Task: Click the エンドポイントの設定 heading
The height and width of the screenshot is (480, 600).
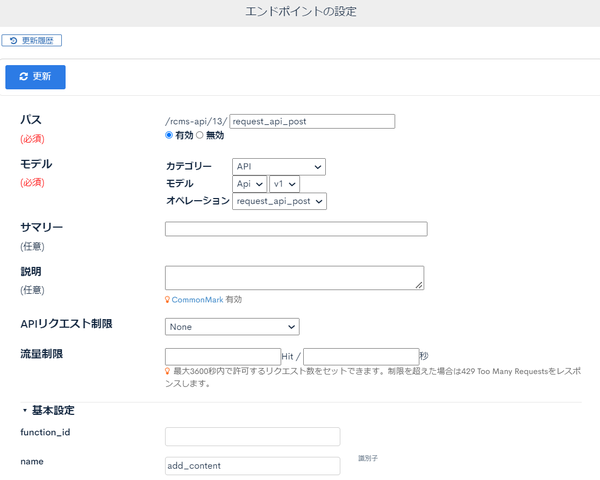Action: (301, 11)
